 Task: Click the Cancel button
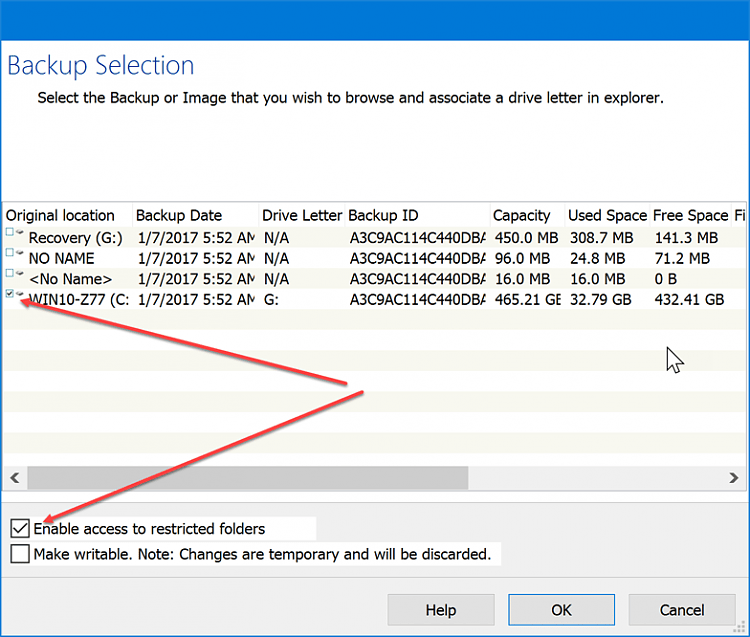[682, 610]
